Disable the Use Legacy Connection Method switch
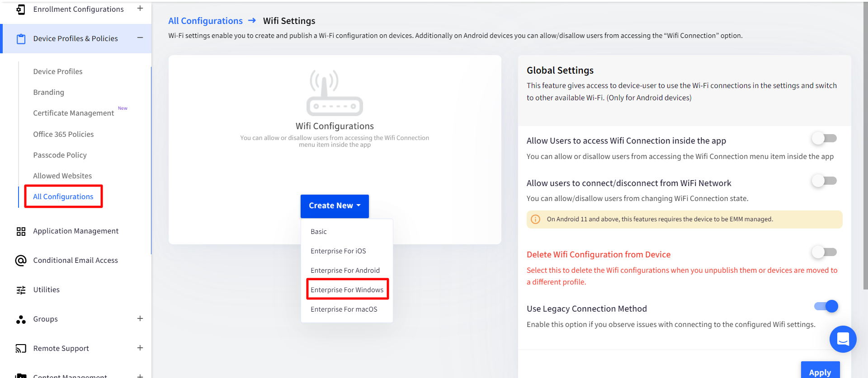 [826, 306]
